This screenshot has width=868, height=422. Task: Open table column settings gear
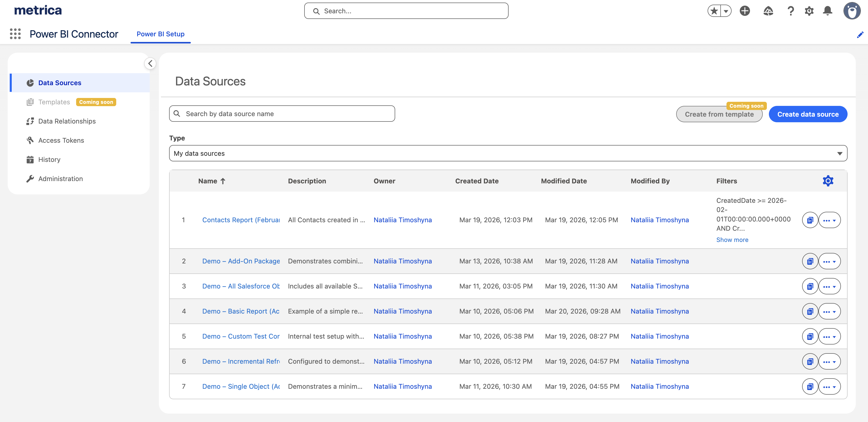828,181
